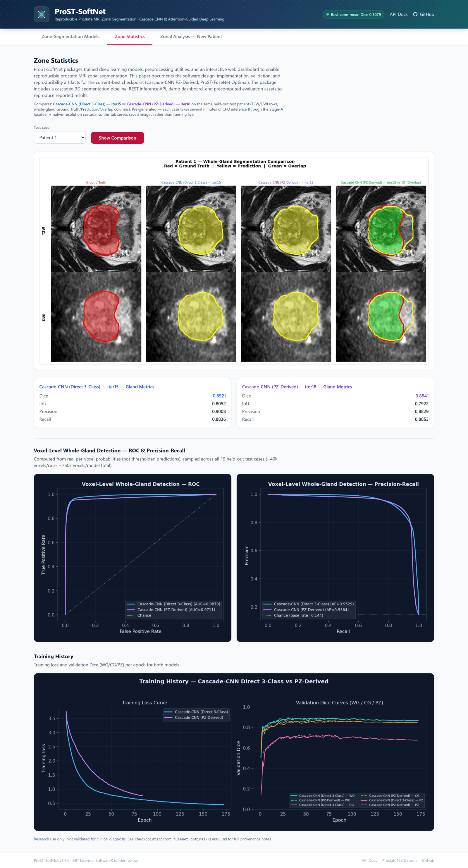Select the Zone Statistics tab

pos(130,36)
